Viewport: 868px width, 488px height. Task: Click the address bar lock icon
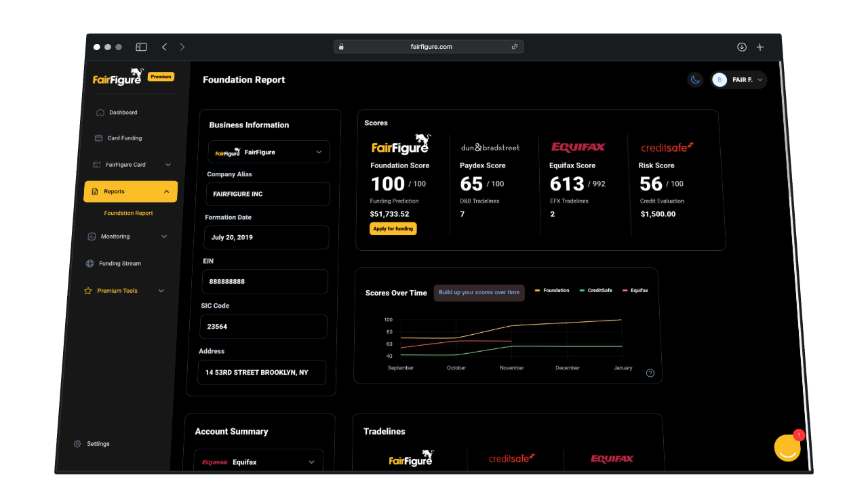341,47
